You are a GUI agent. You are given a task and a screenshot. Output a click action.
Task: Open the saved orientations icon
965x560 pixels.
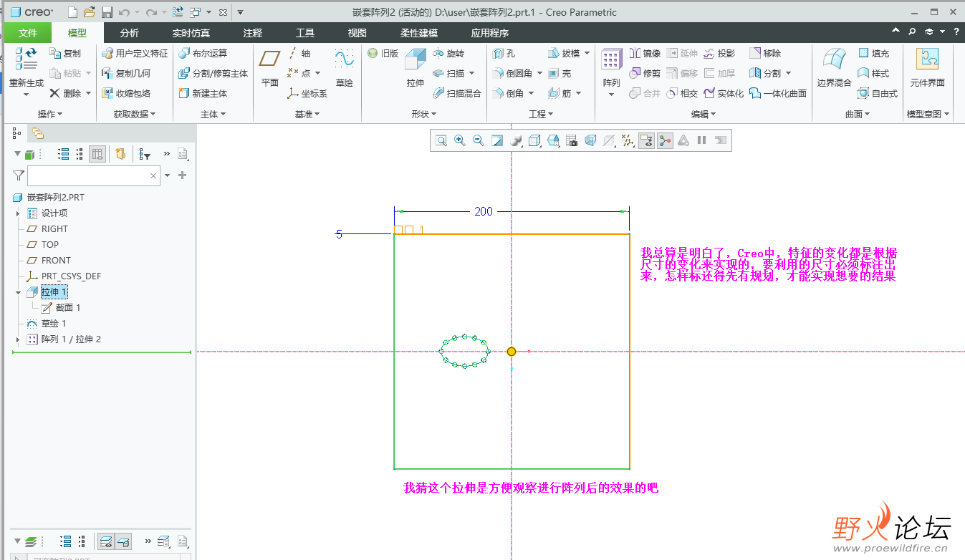pyautogui.click(x=553, y=140)
